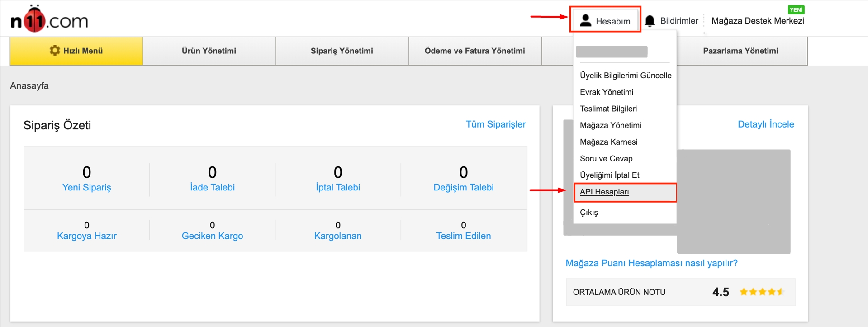The height and width of the screenshot is (327, 868).
Task: Open the Sipariş Yönetimi tab
Action: (342, 51)
